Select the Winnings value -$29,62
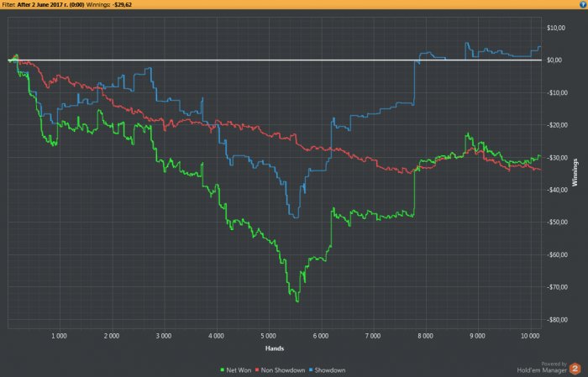This screenshot has height=377, width=588. (x=122, y=5)
